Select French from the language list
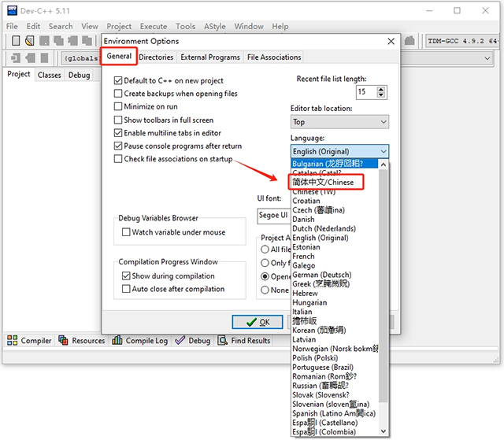 tap(335, 257)
